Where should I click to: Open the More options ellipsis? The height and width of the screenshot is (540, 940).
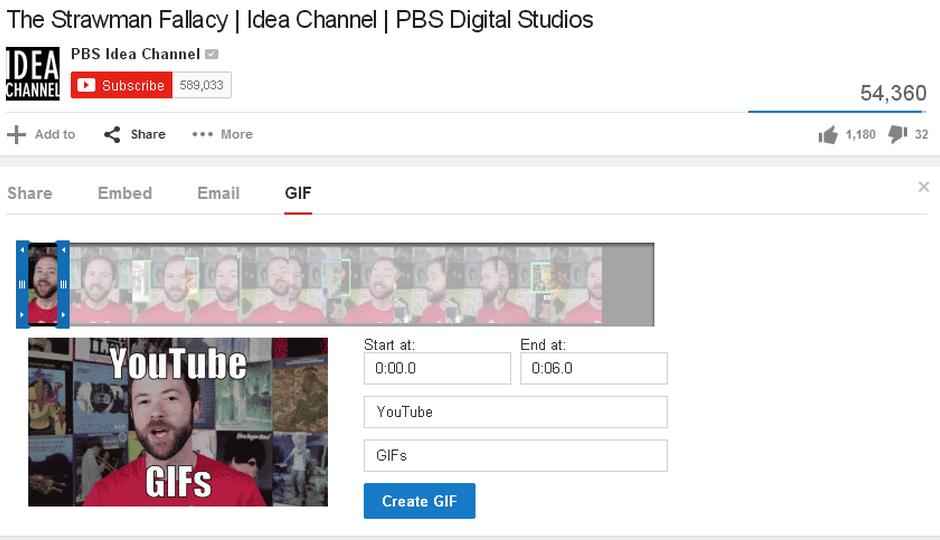[202, 134]
